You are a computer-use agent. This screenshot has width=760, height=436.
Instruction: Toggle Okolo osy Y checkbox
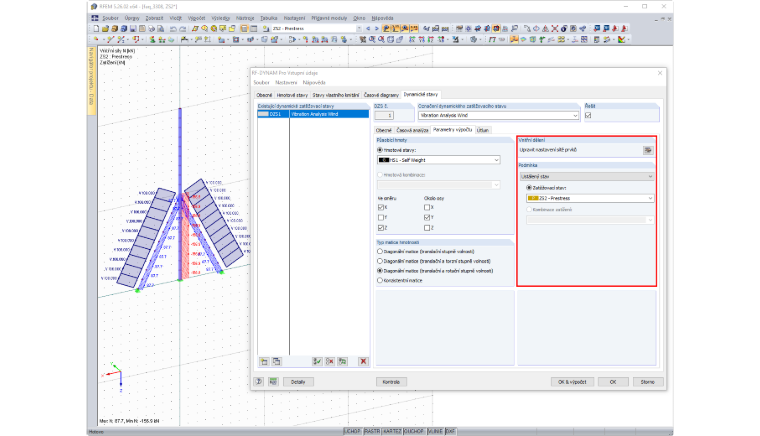(x=427, y=218)
